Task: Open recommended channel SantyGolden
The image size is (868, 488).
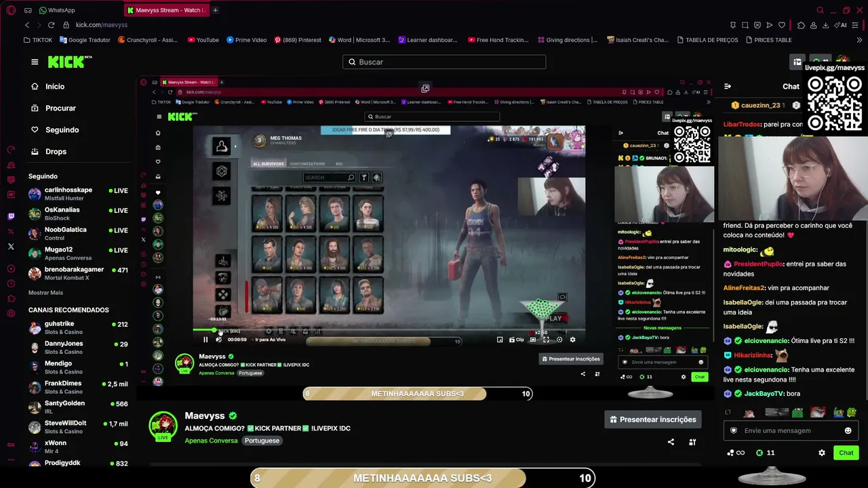Action: pyautogui.click(x=78, y=407)
